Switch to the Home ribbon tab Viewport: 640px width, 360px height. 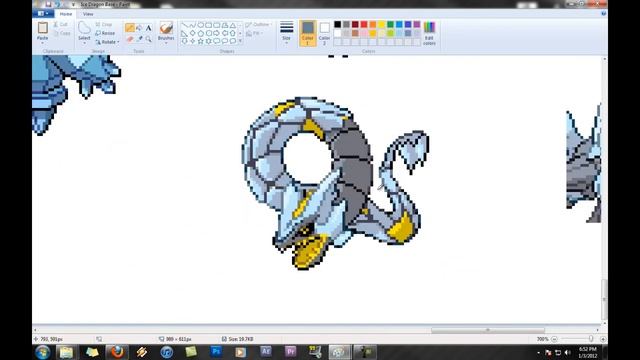66,14
